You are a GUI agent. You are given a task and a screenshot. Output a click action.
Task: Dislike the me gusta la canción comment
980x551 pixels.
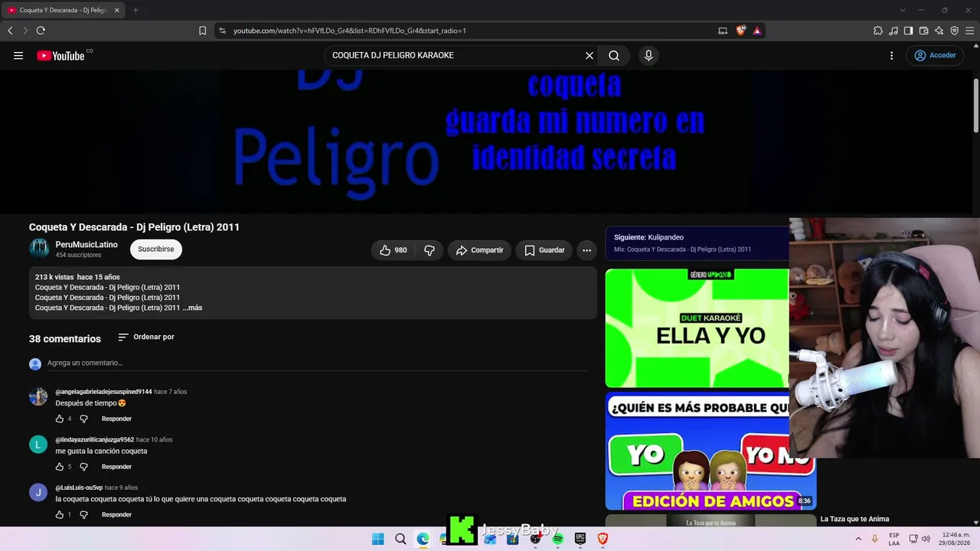(x=84, y=467)
